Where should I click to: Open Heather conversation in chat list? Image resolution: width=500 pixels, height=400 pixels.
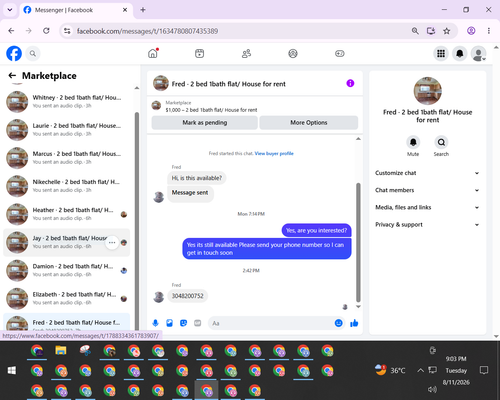click(67, 214)
